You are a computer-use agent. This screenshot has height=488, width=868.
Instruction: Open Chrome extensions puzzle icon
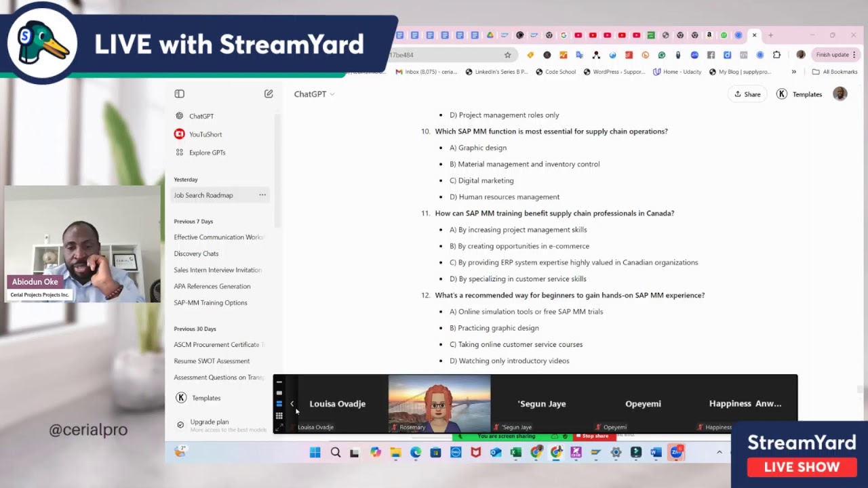tap(776, 55)
